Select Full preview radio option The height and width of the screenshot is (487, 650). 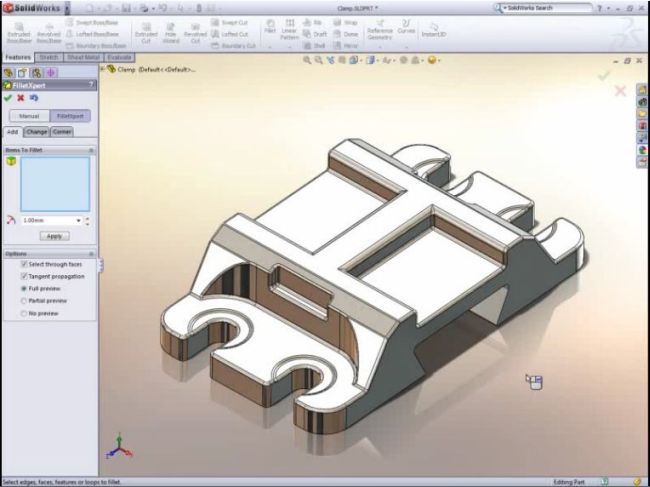[24, 288]
